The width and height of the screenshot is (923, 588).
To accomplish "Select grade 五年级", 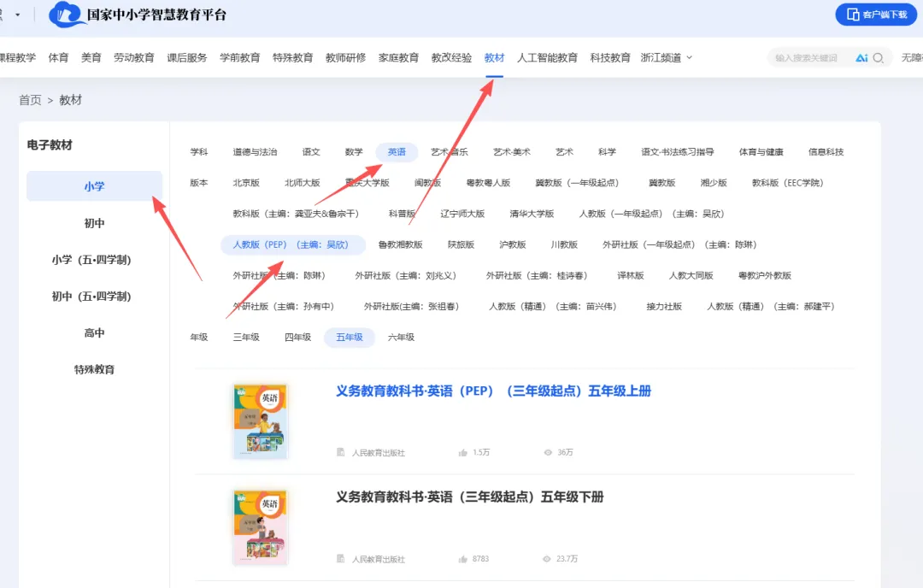I will [x=350, y=338].
